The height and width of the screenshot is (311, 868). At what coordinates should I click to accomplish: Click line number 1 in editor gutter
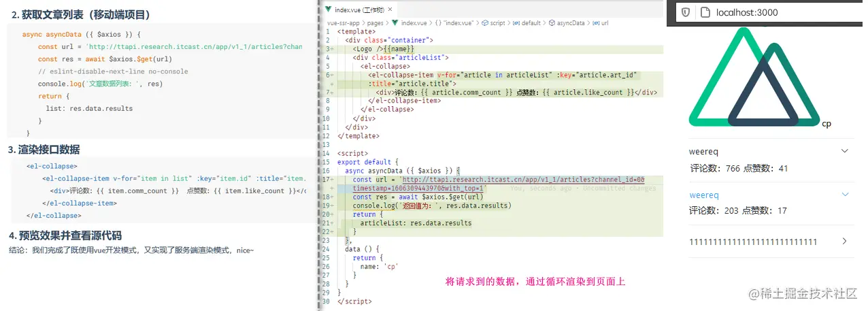[x=328, y=31]
